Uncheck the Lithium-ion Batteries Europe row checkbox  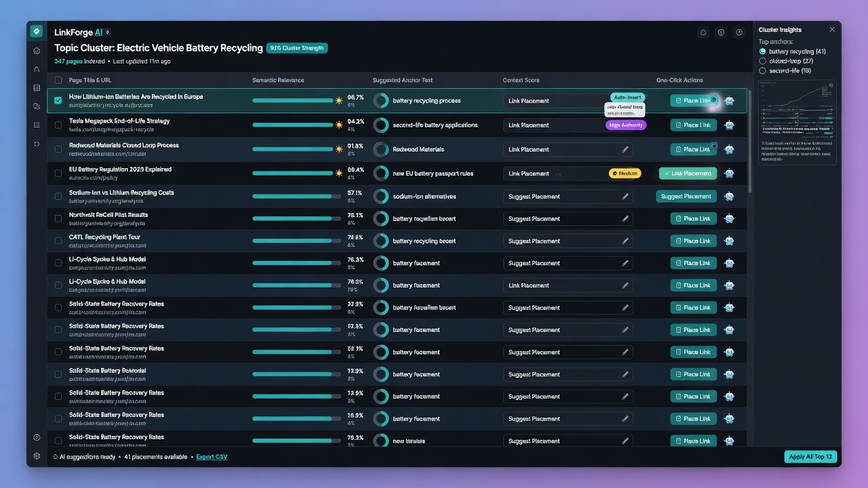click(58, 100)
